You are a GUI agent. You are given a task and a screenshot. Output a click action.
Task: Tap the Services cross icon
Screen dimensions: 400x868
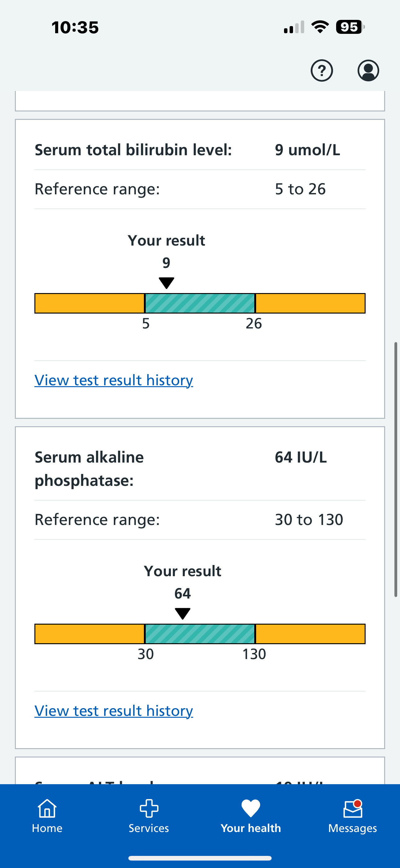click(x=149, y=808)
